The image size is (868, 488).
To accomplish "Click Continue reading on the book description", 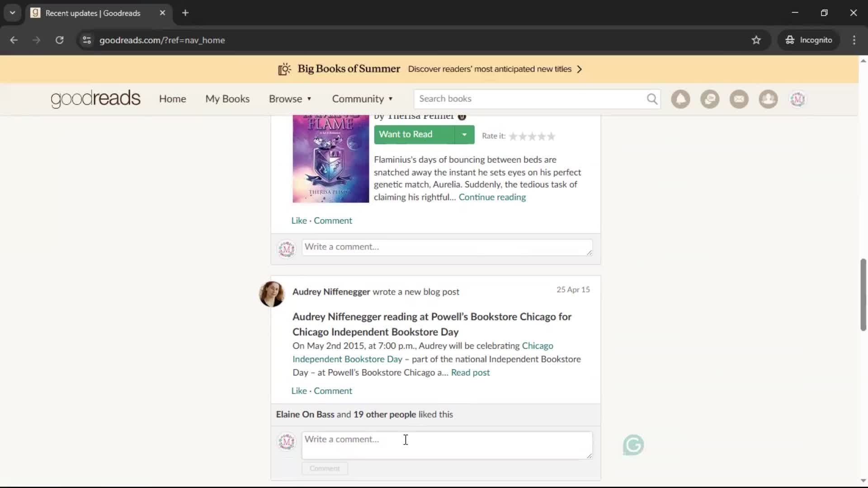I will 492,197.
